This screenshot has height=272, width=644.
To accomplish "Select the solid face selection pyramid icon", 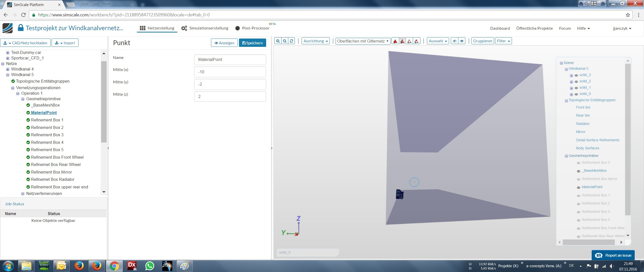I will point(395,41).
